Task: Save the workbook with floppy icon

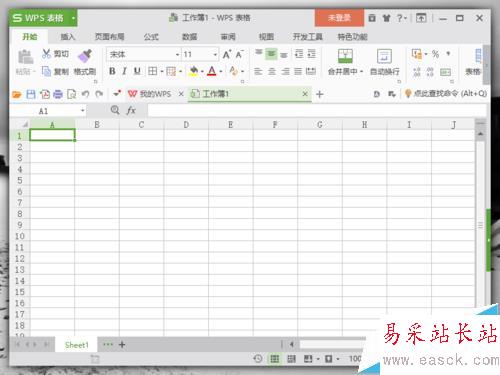Action: tap(31, 94)
